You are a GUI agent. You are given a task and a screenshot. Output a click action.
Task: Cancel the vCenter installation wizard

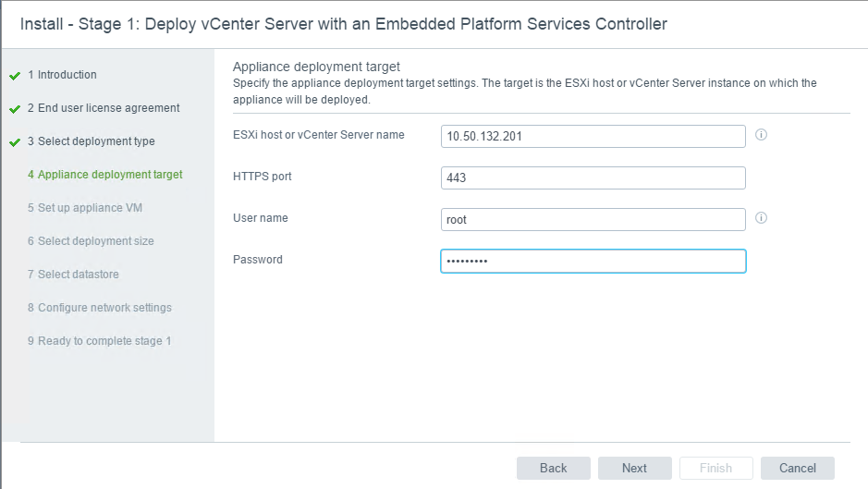(x=797, y=468)
